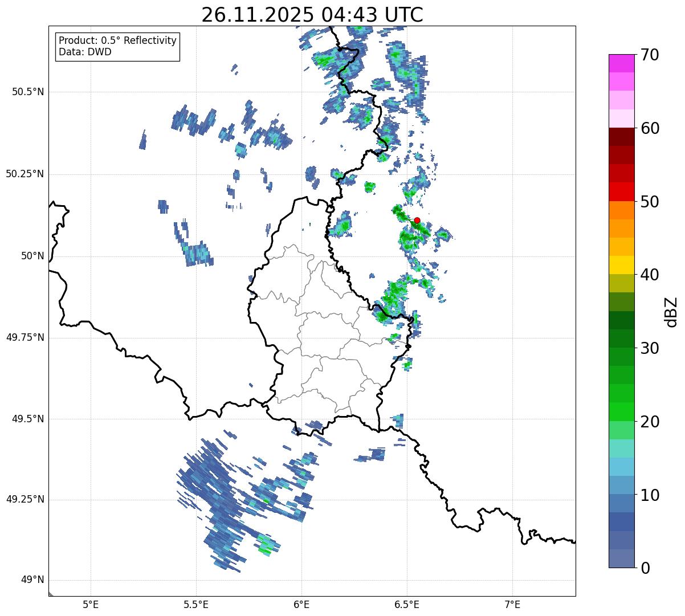Click latitude label "50.5°N"
This screenshot has width=685, height=616.
coord(27,92)
